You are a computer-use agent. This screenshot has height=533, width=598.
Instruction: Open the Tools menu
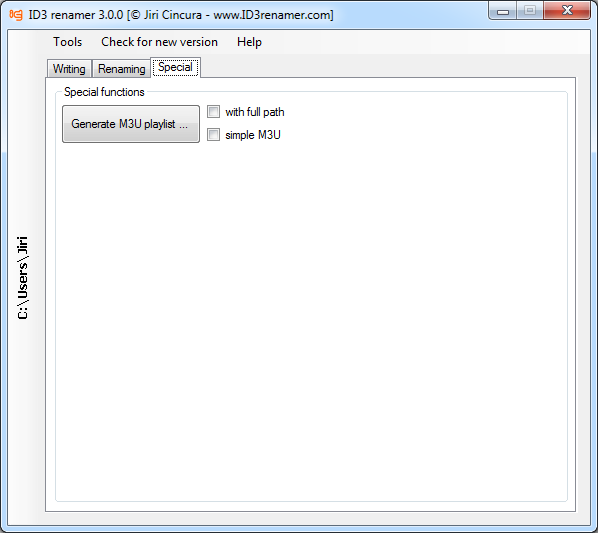pos(68,42)
